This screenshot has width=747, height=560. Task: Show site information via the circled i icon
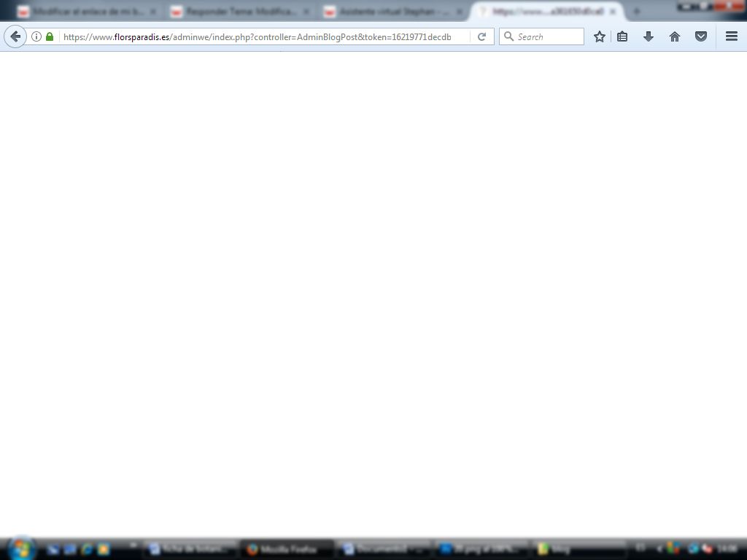coord(36,36)
